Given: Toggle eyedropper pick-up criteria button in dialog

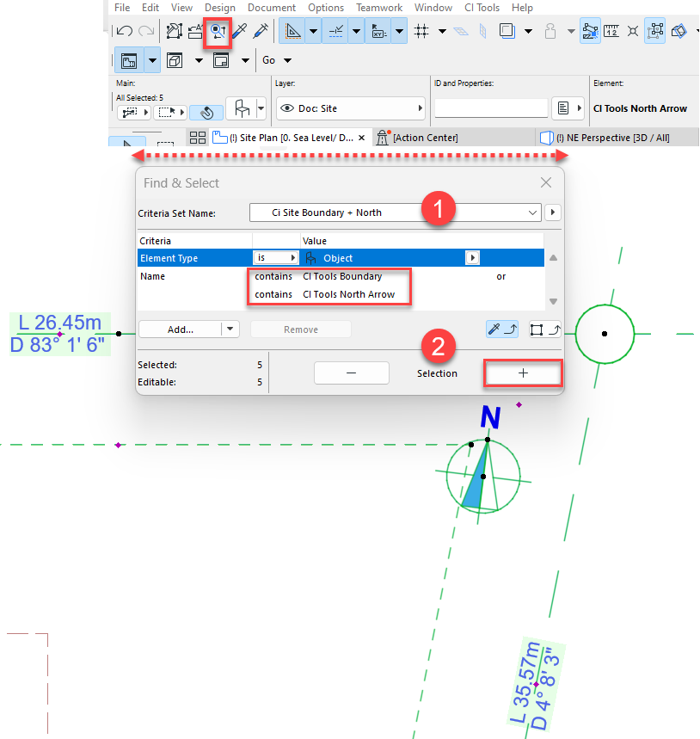Looking at the screenshot, I should (502, 329).
